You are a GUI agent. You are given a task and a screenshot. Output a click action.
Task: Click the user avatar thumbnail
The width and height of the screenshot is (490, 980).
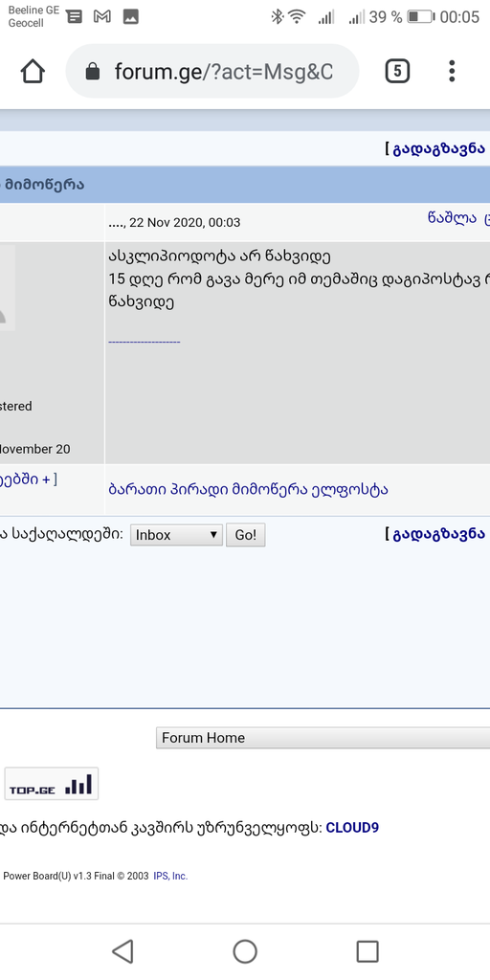click(8, 287)
